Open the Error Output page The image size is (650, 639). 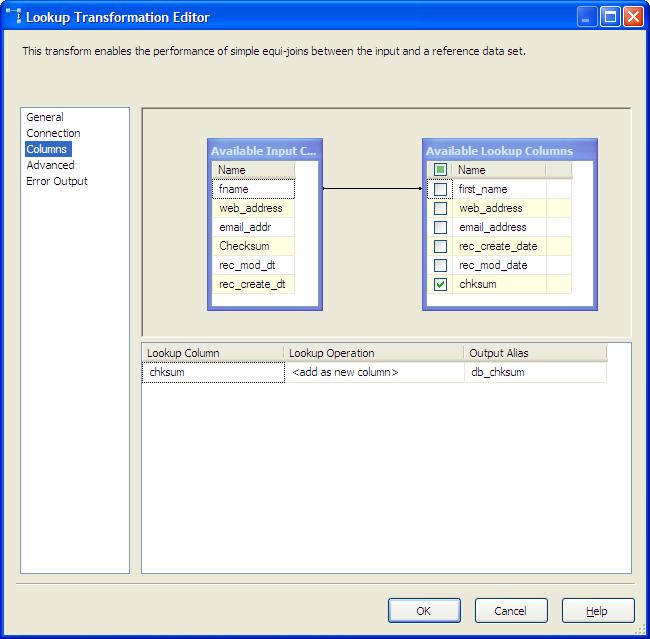[57, 181]
